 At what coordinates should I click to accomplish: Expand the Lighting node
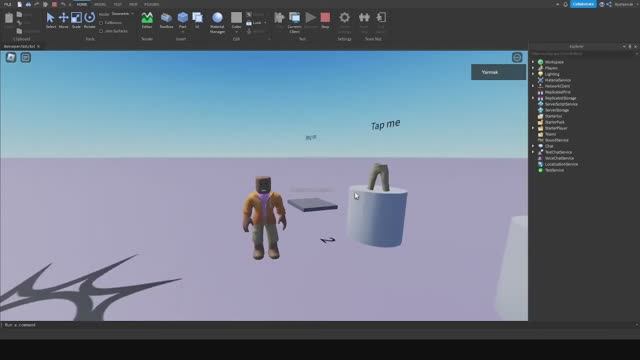pyautogui.click(x=533, y=74)
